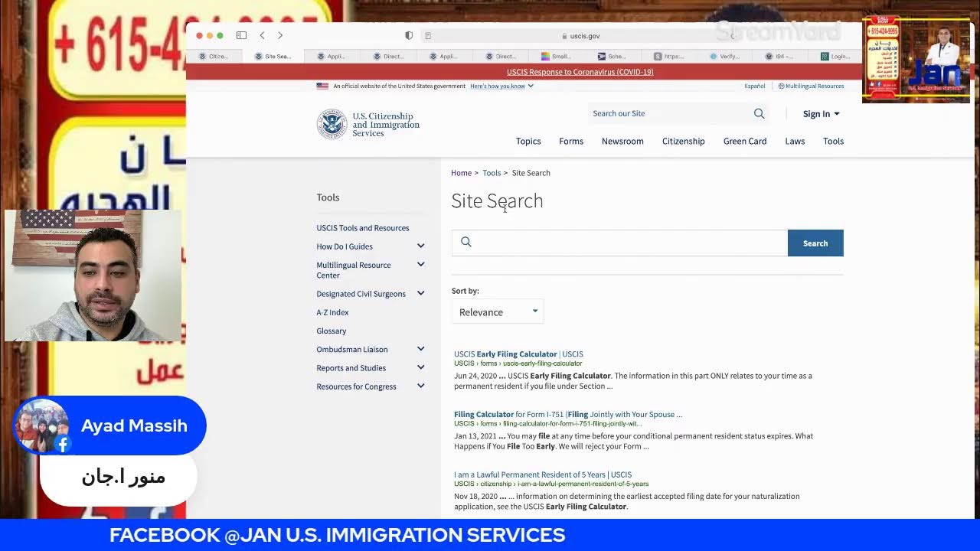Click the blue Search button

pyautogui.click(x=815, y=243)
